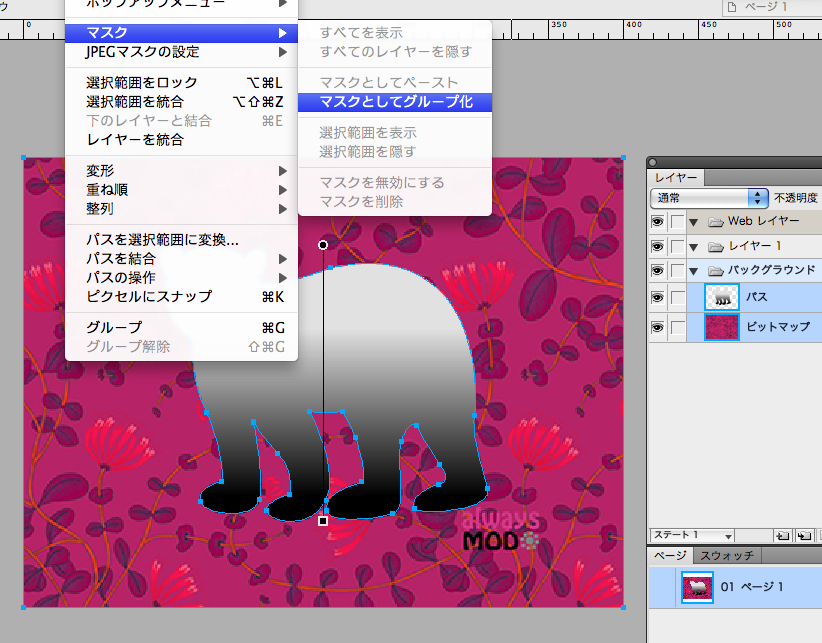This screenshot has height=643, width=822.
Task: Collapse the バックグラウンド layer triangle
Action: pyautogui.click(x=693, y=271)
